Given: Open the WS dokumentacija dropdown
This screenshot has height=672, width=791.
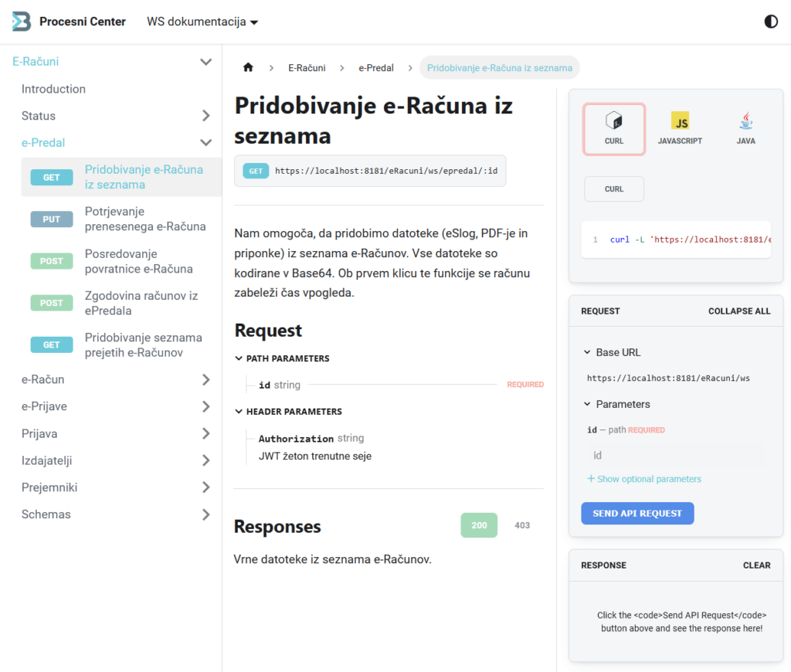Looking at the screenshot, I should [202, 22].
